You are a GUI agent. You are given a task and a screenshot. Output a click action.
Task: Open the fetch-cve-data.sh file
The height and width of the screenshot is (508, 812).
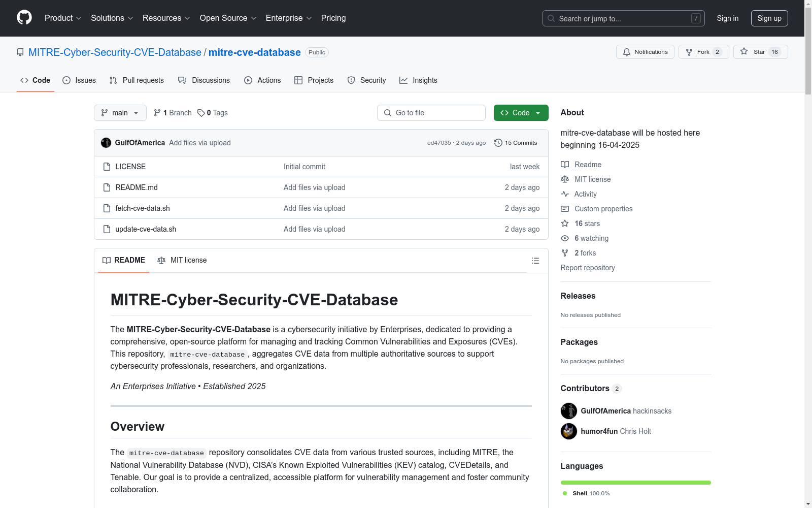(143, 208)
